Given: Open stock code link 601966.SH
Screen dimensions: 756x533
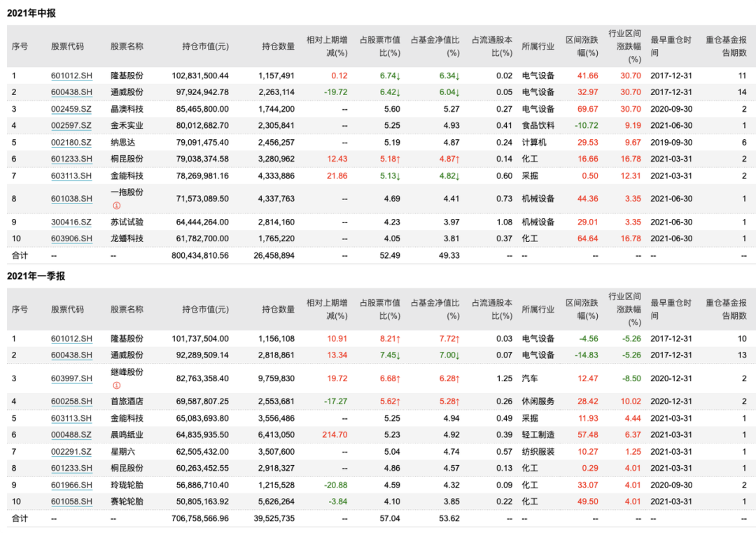Looking at the screenshot, I should pos(71,485).
